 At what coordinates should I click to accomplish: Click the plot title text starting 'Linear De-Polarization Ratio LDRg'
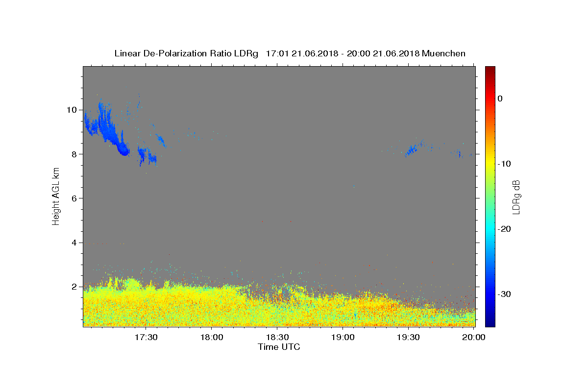[x=290, y=53]
